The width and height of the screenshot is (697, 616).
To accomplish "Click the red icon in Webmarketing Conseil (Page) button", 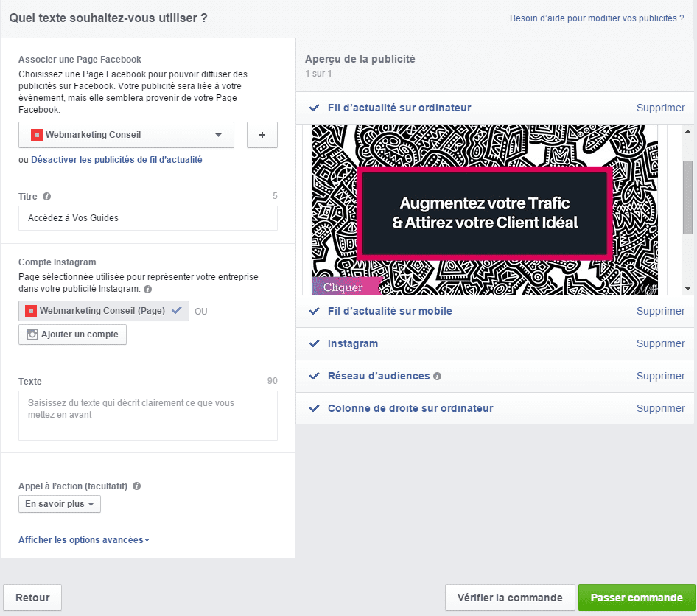I will click(x=31, y=311).
